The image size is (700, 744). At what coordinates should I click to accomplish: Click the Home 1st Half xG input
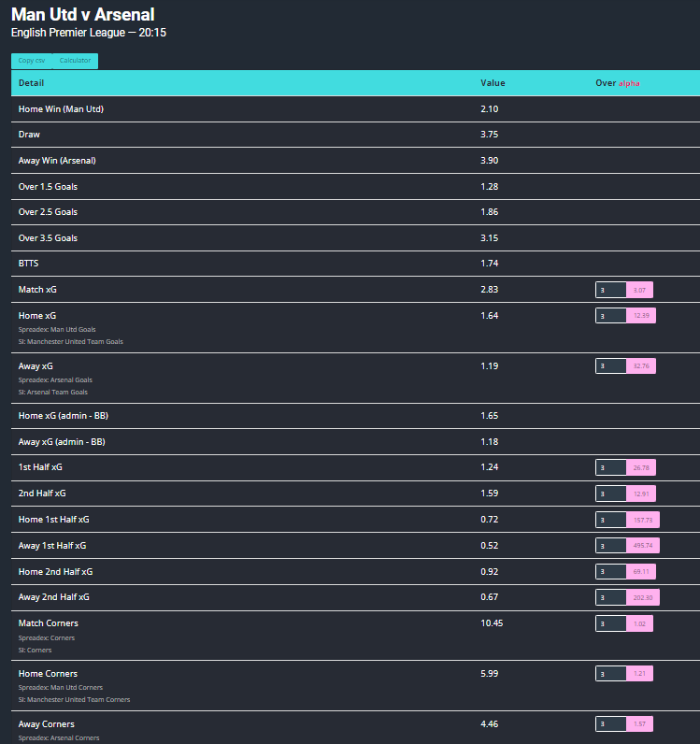[x=611, y=520]
